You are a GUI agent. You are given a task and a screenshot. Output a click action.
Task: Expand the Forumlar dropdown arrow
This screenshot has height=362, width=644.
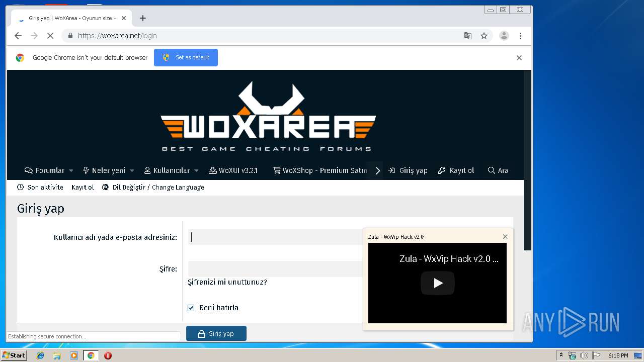click(71, 170)
